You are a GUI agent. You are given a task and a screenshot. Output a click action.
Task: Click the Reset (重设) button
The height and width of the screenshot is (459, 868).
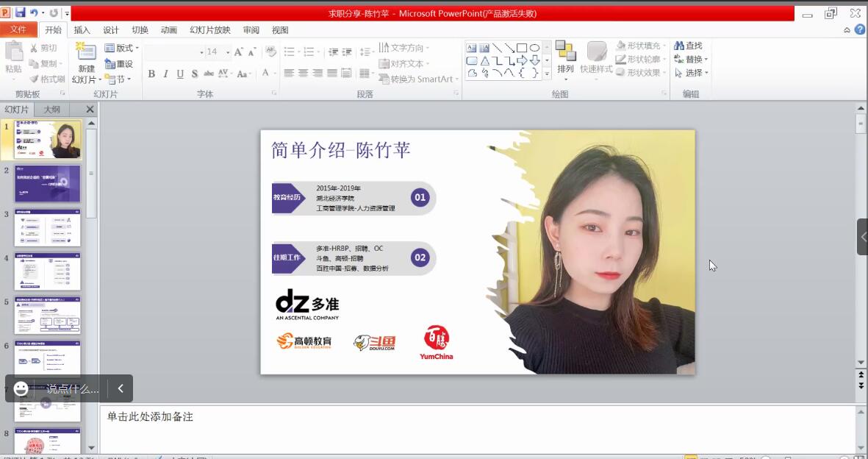(119, 64)
